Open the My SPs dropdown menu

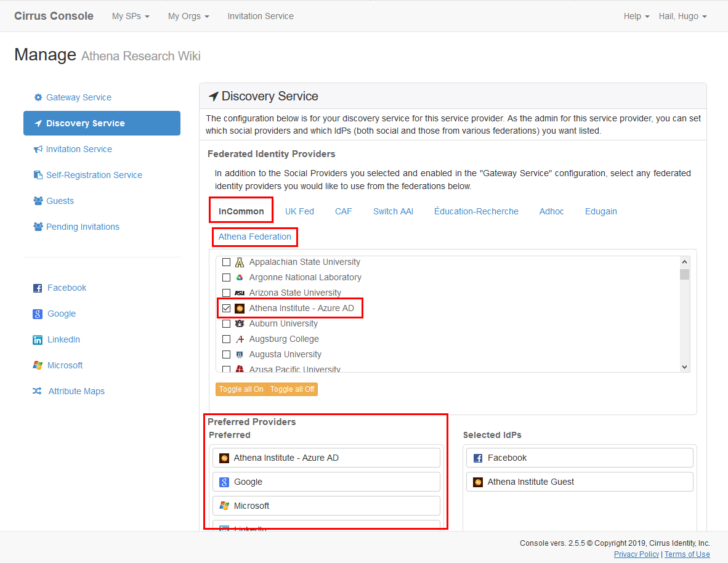tap(131, 16)
